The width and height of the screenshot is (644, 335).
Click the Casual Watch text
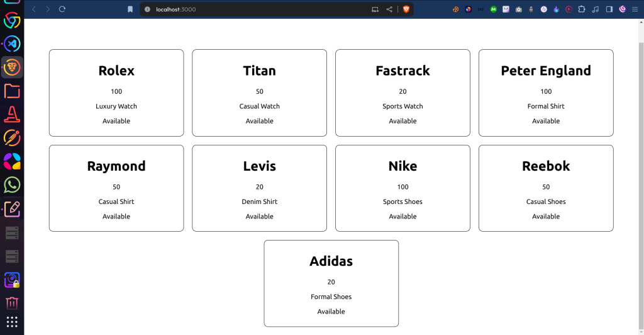[260, 106]
